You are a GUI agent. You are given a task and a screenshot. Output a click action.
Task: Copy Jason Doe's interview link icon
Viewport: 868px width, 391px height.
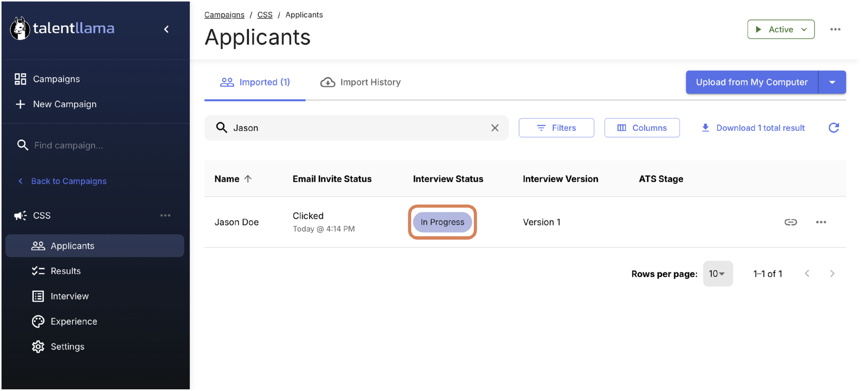tap(790, 222)
